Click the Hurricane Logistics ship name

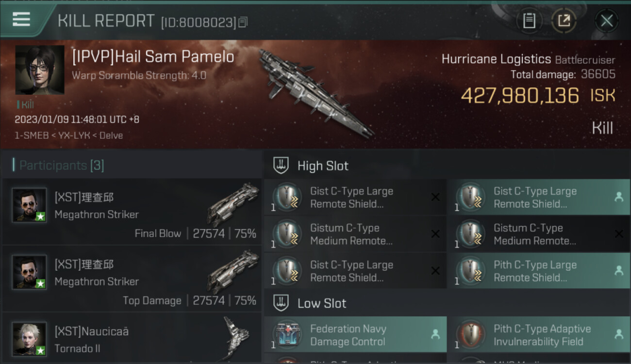click(x=496, y=60)
